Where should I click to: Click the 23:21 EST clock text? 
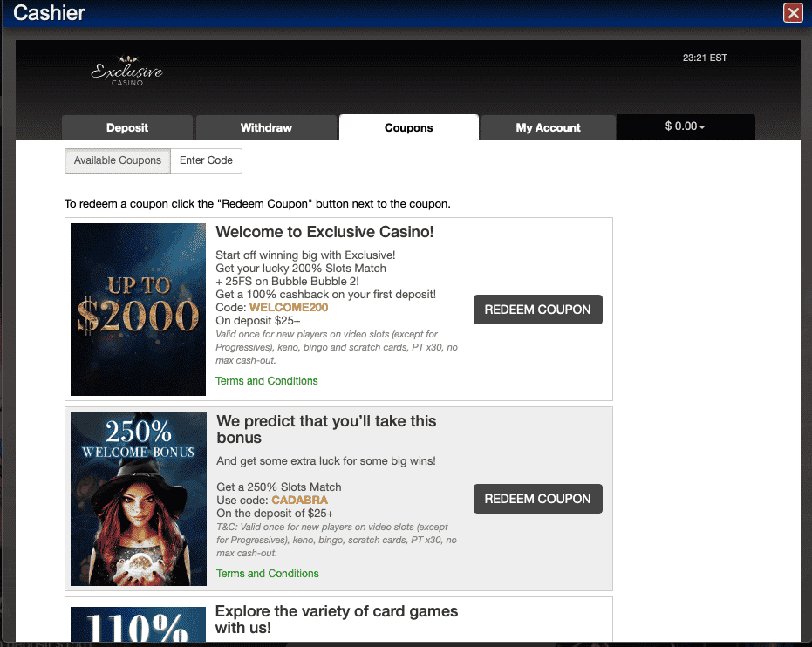tap(705, 58)
